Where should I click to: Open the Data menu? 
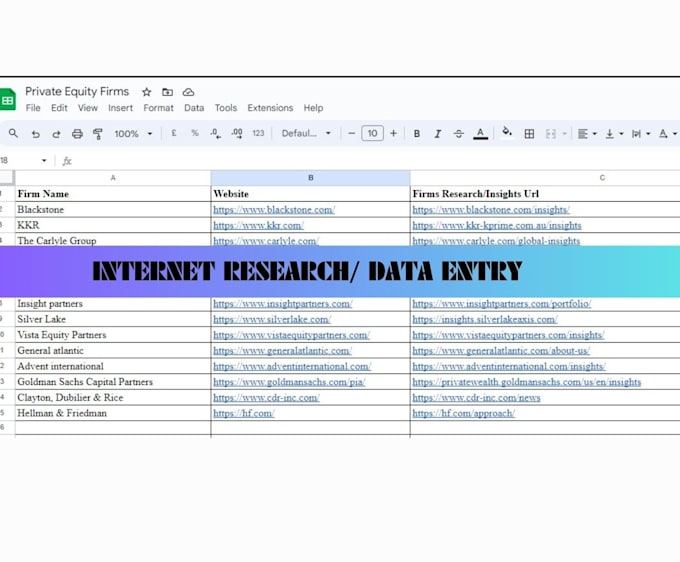[x=194, y=108]
